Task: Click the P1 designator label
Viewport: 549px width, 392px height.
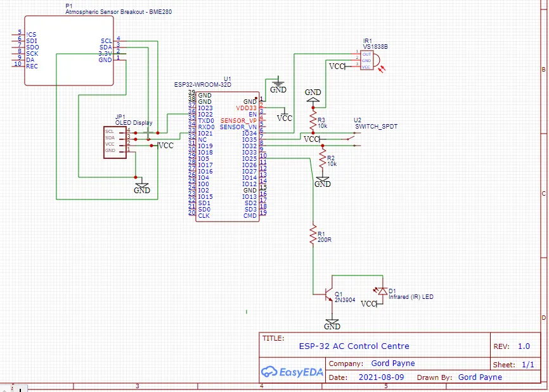Action: coord(69,6)
